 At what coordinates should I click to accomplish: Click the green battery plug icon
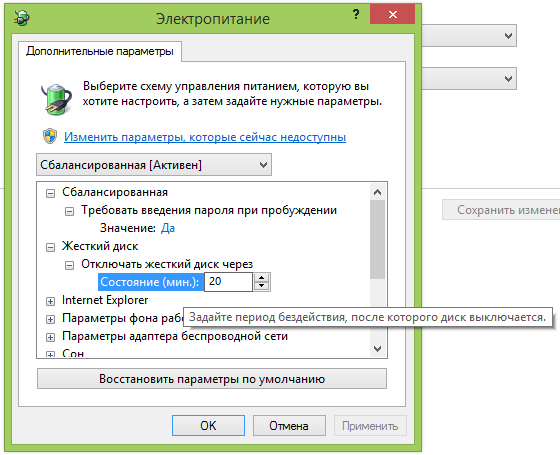click(x=56, y=99)
